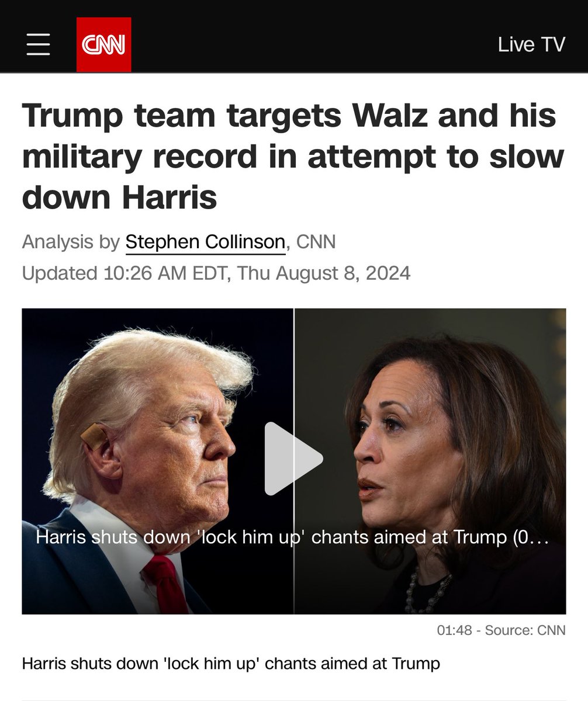Open Stephen Collinson's author page
This screenshot has width=588, height=701.
pos(205,242)
